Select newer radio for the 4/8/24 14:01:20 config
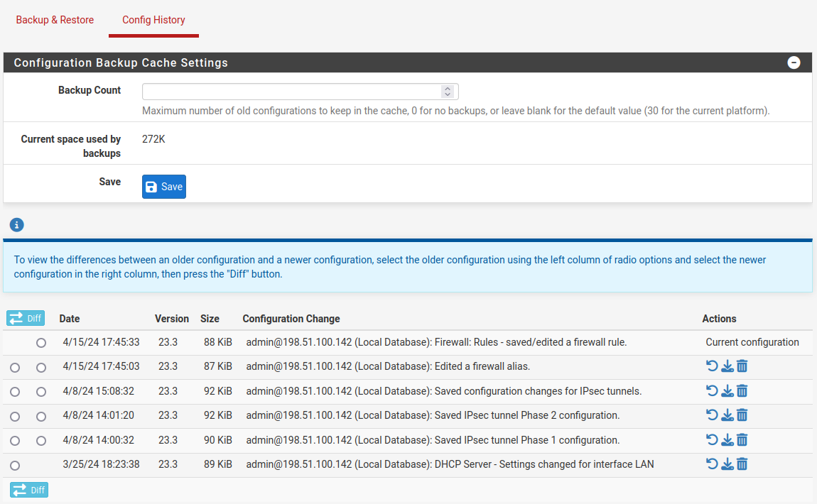This screenshot has height=504, width=817. tap(41, 417)
